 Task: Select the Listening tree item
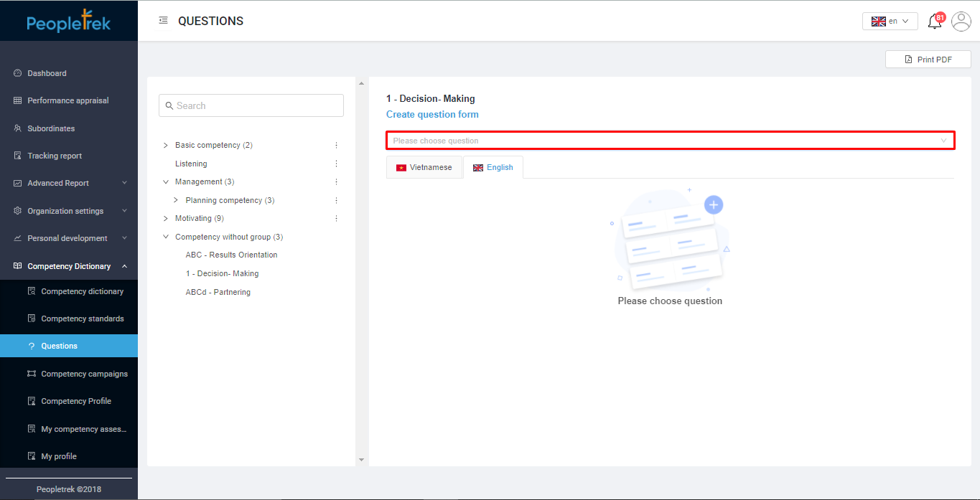pyautogui.click(x=191, y=164)
